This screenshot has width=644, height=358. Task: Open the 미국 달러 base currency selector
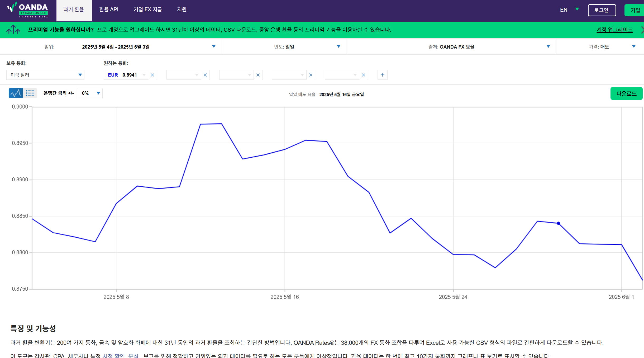45,75
